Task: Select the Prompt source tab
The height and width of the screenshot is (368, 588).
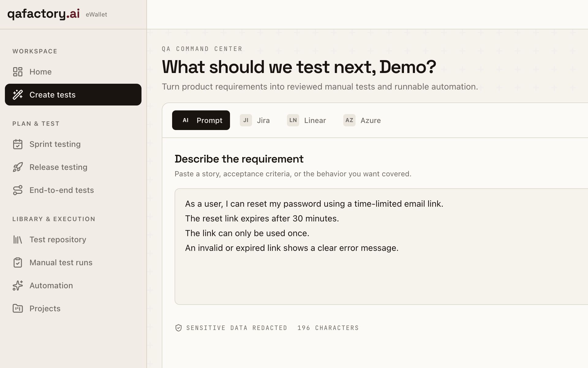Action: 201,120
